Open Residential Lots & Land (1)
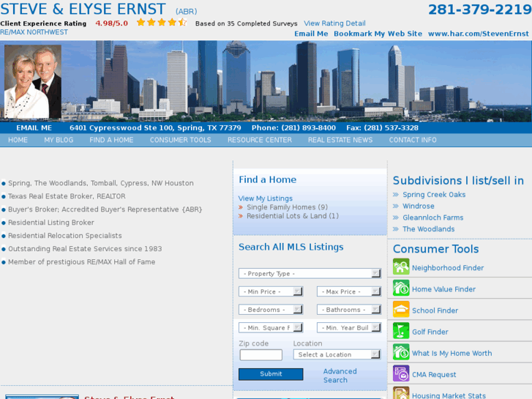This screenshot has height=399, width=532. [293, 216]
